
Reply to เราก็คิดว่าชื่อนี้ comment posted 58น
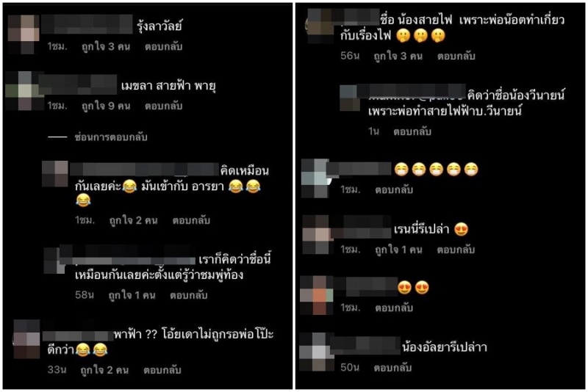[x=188, y=295]
